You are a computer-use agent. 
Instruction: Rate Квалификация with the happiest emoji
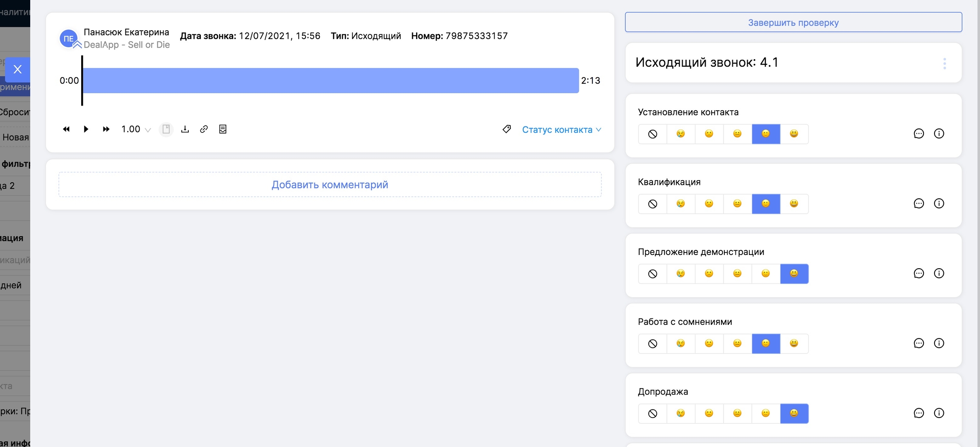[794, 204]
